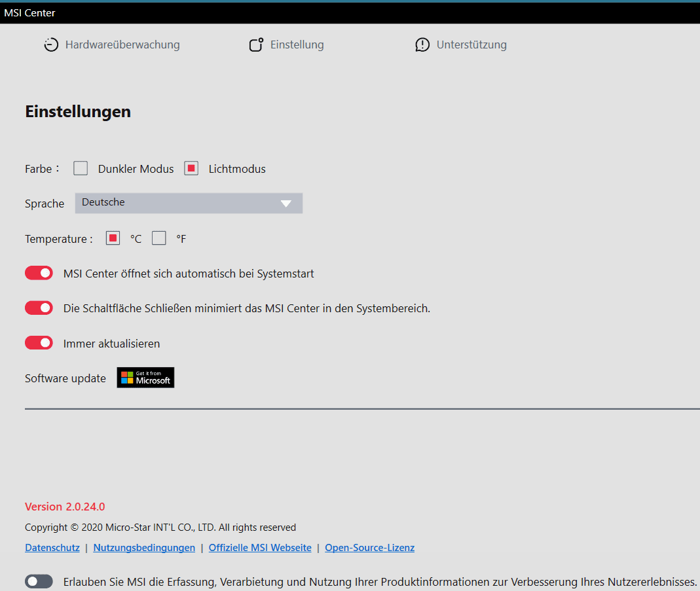Viewport: 700px width, 591px height.
Task: Select the Lichtmodus checkbox
Action: [x=191, y=168]
